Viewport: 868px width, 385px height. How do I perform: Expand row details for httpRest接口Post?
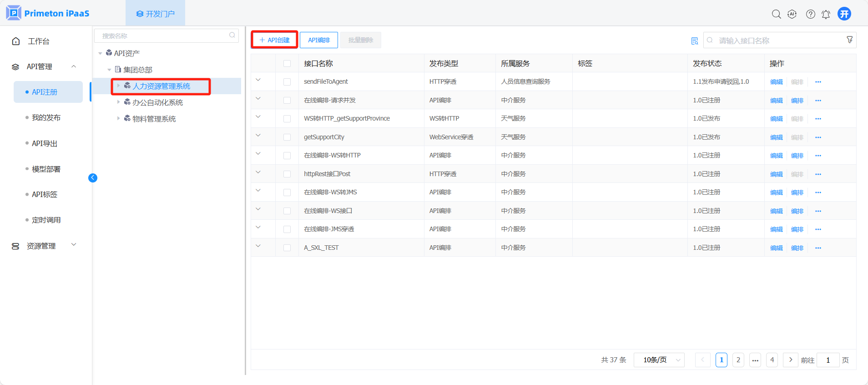coord(258,172)
